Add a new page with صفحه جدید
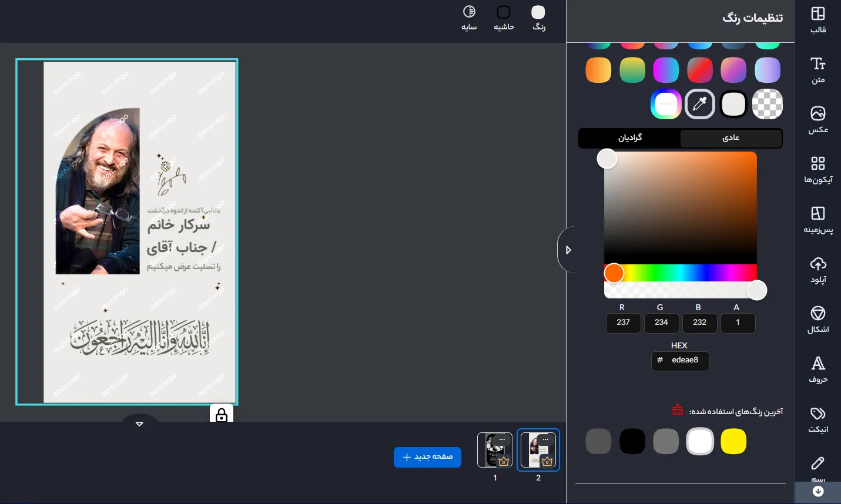Screen dimensions: 841x504 click(427, 457)
